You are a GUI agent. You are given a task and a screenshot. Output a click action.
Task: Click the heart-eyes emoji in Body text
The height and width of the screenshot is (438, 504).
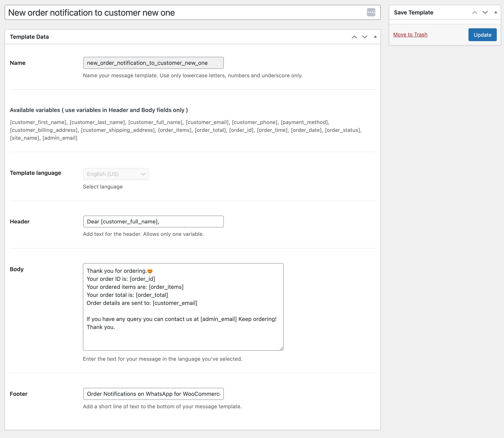point(150,271)
